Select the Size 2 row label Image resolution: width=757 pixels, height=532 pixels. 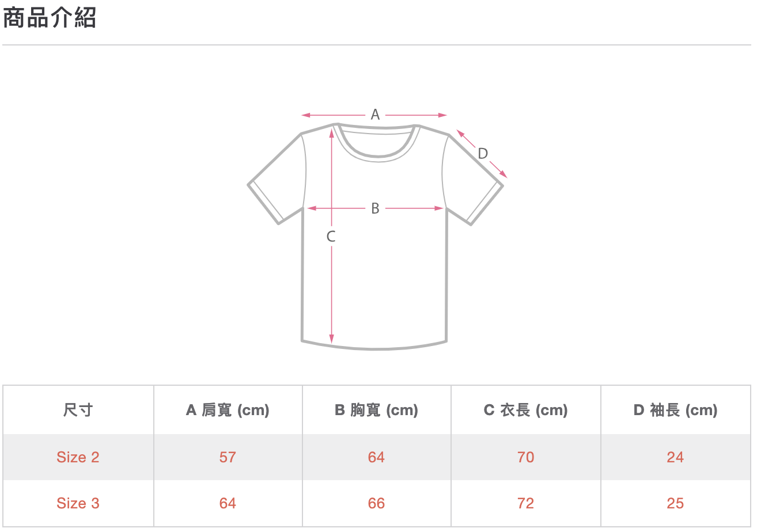(x=78, y=457)
